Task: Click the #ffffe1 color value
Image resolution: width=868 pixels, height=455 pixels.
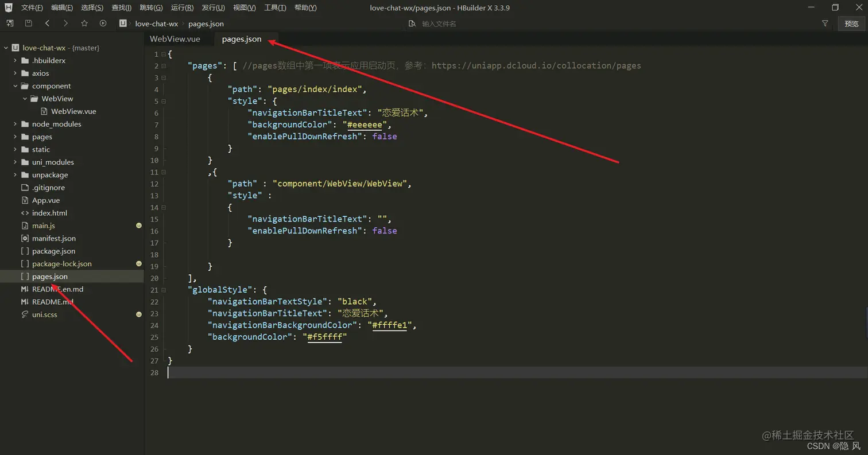Action: click(389, 325)
